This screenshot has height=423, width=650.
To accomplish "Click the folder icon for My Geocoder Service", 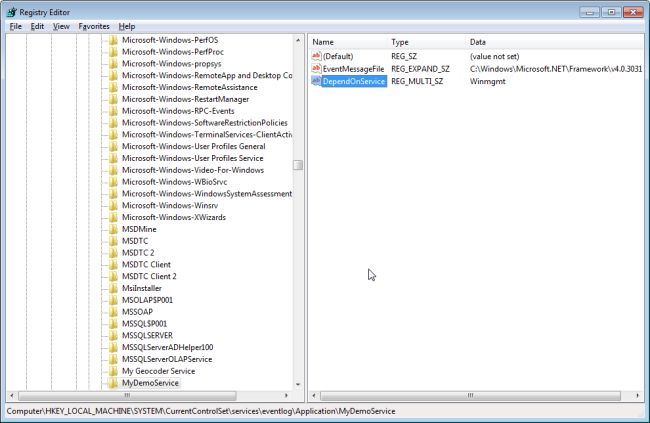I will tap(113, 371).
